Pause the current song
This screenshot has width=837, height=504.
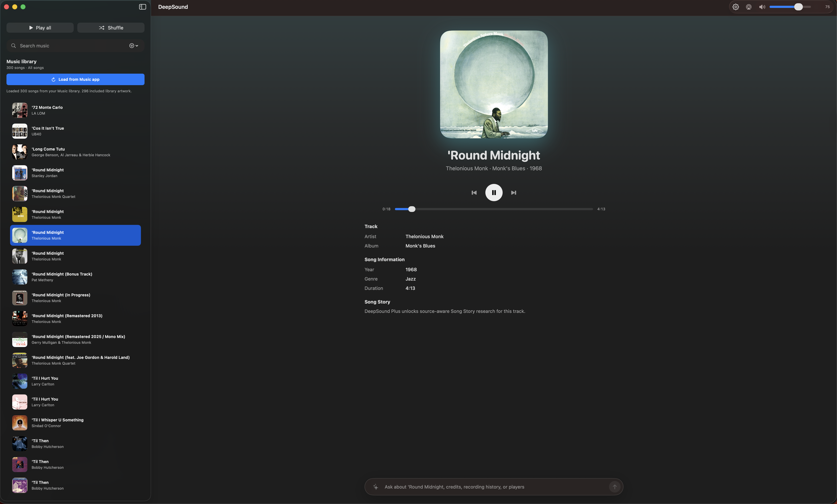[x=494, y=193]
